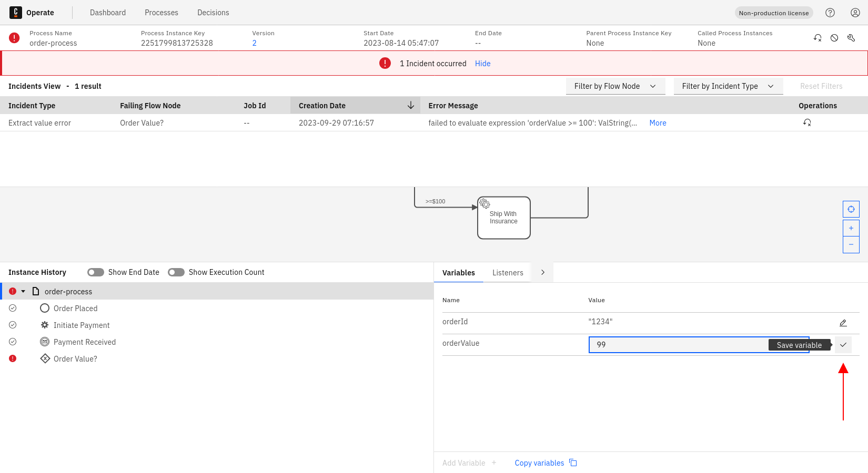The width and height of the screenshot is (868, 473).
Task: Click Copy variables button
Action: point(546,463)
